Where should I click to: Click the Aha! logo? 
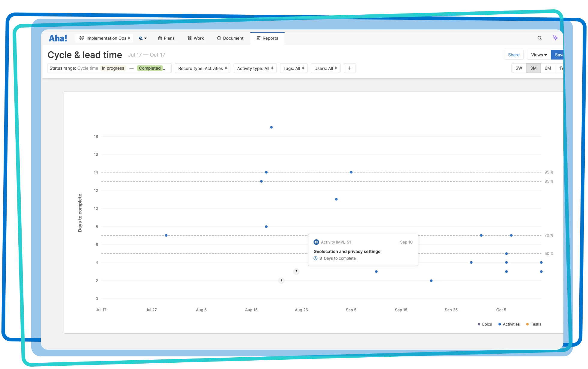click(x=58, y=38)
